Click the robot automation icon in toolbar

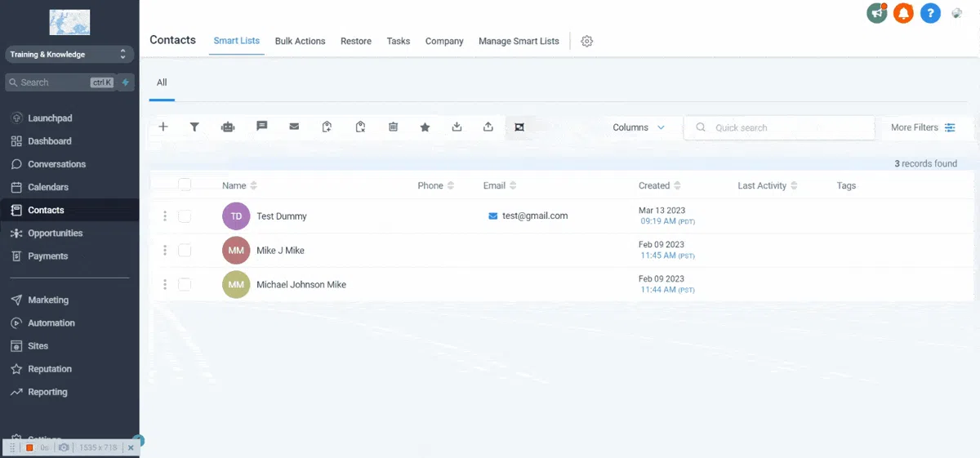(228, 127)
